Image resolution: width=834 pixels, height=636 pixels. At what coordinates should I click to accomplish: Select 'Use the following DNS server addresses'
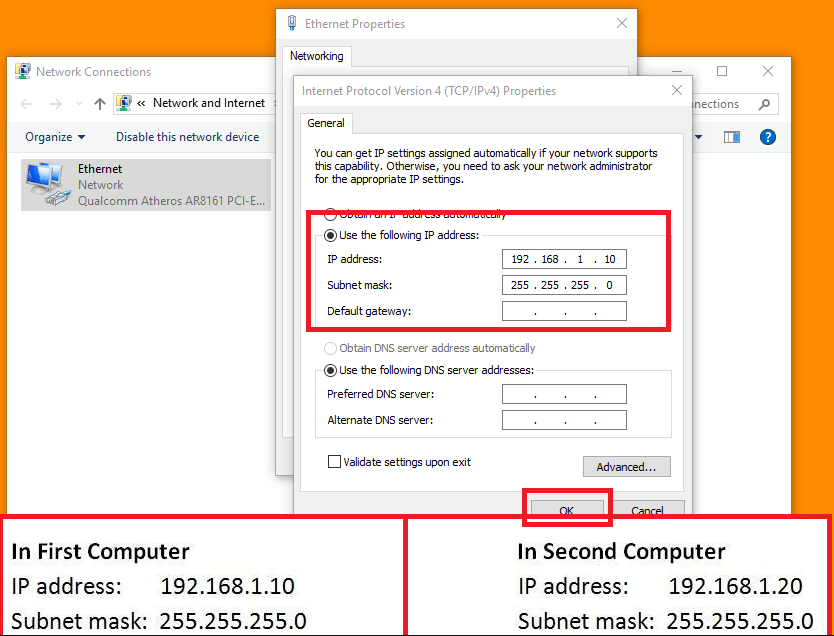[x=331, y=370]
